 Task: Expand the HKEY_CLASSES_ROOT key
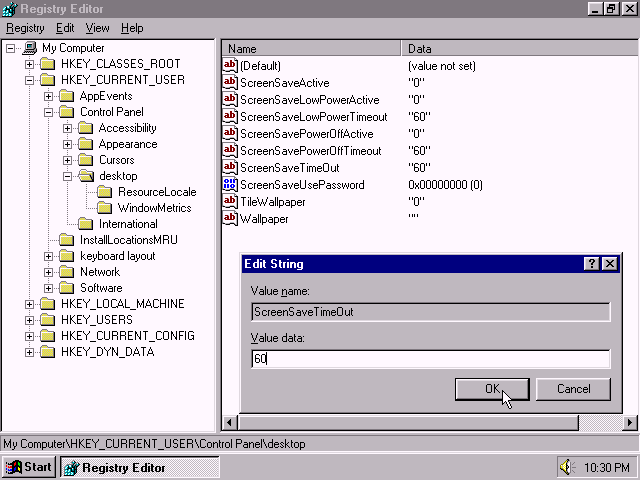(30, 64)
